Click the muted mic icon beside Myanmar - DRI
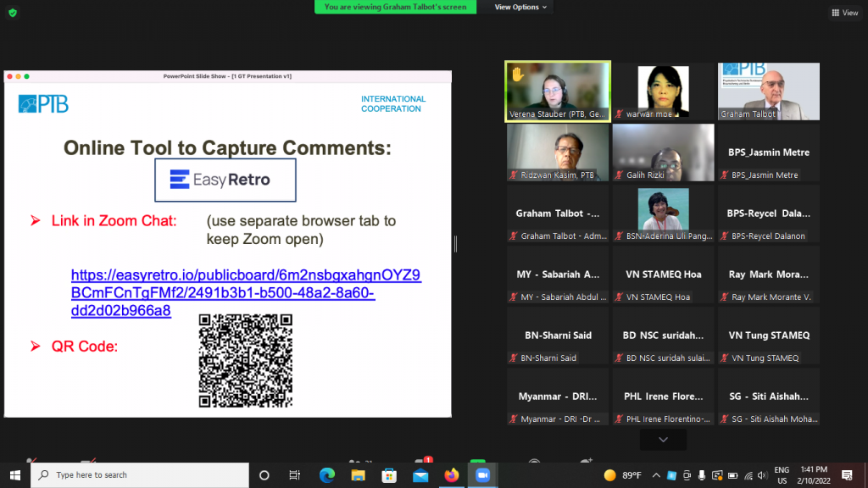868x488 pixels. pyautogui.click(x=514, y=419)
